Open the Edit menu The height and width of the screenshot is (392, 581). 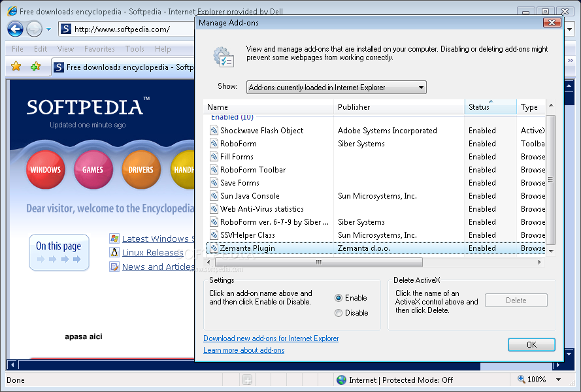click(41, 49)
